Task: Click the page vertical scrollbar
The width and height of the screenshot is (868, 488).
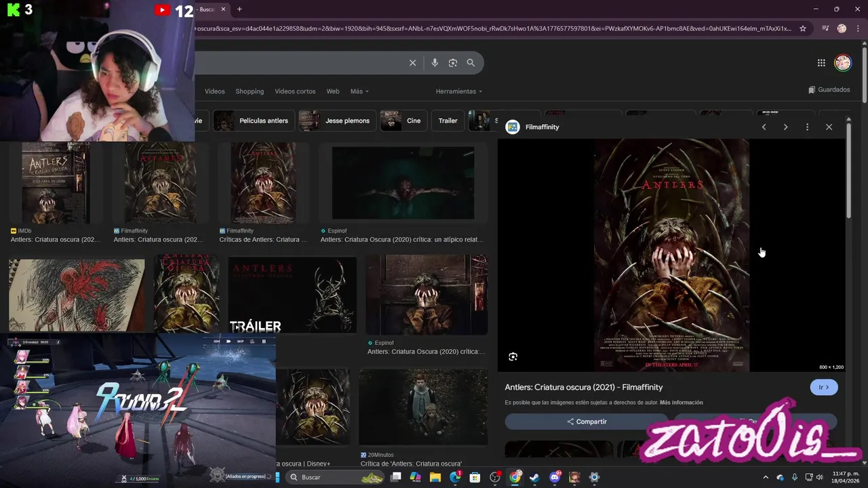Action: click(864, 75)
